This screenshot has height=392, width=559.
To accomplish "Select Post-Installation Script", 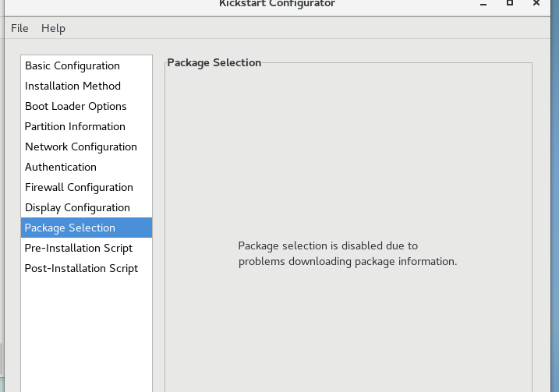I will [x=87, y=268].
